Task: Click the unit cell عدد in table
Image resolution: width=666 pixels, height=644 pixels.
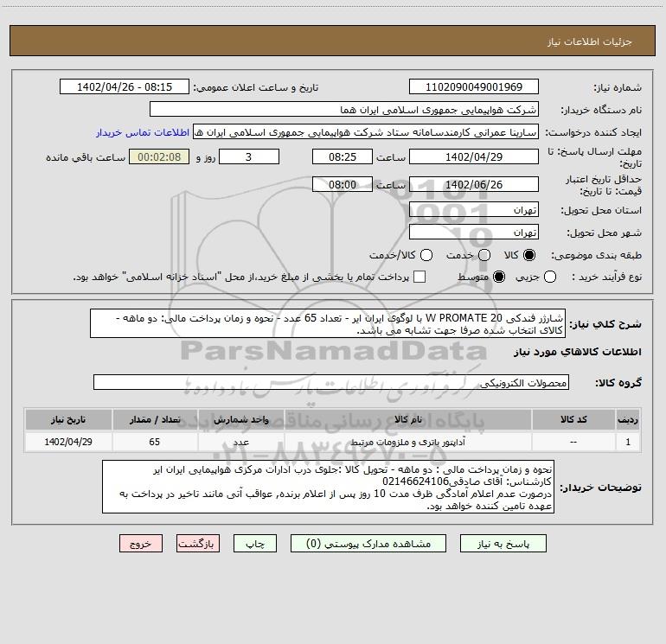Action: pyautogui.click(x=240, y=442)
